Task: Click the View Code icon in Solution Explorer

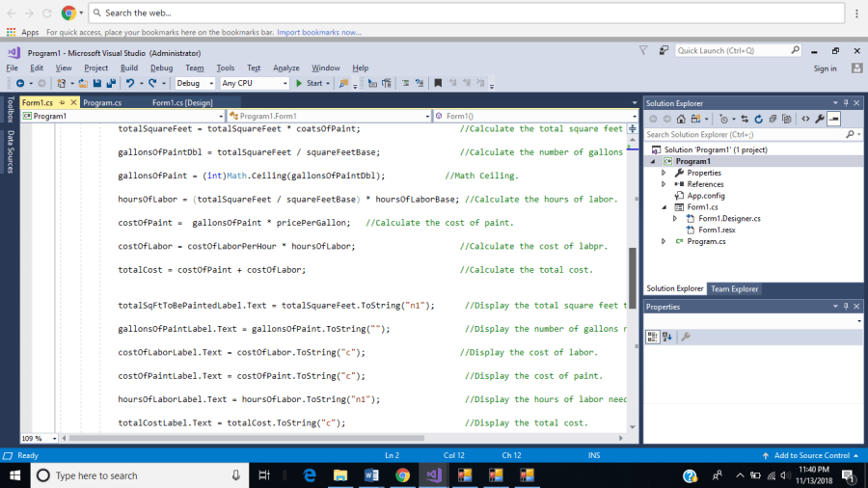Action: (x=805, y=119)
